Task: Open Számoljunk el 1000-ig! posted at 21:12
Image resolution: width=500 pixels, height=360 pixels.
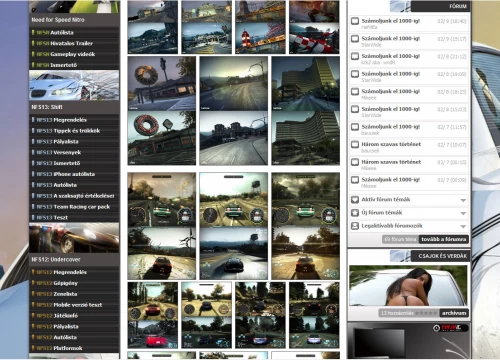Action: 391,56
